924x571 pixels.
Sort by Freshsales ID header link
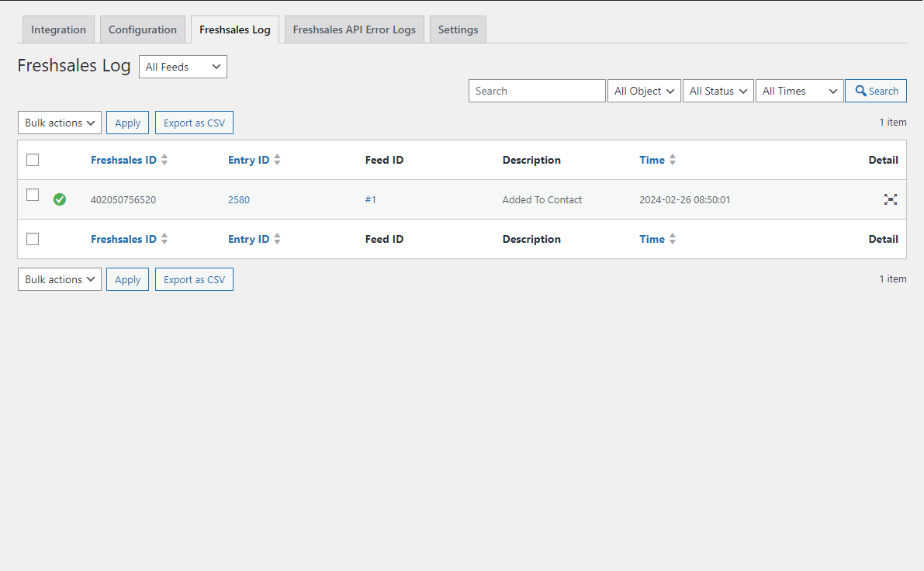click(x=124, y=160)
